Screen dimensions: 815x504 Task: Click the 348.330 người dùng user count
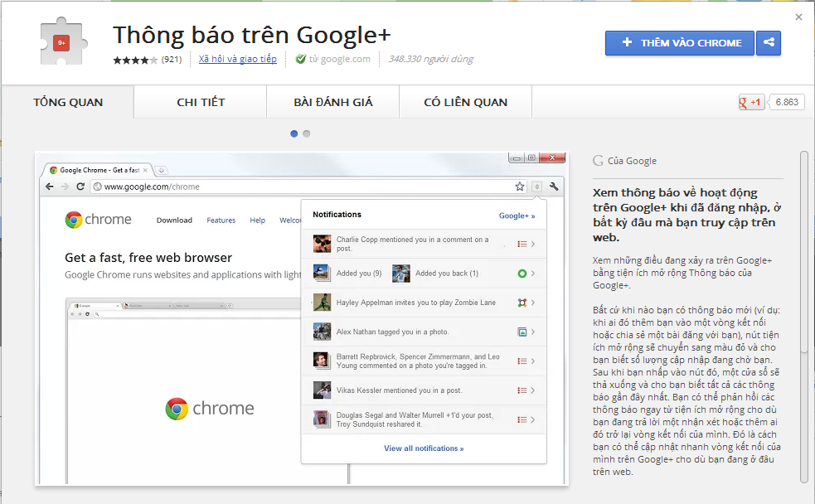click(x=431, y=59)
